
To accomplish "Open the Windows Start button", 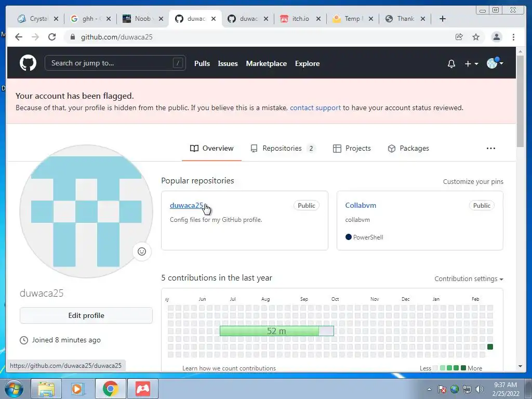I will pos(14,389).
